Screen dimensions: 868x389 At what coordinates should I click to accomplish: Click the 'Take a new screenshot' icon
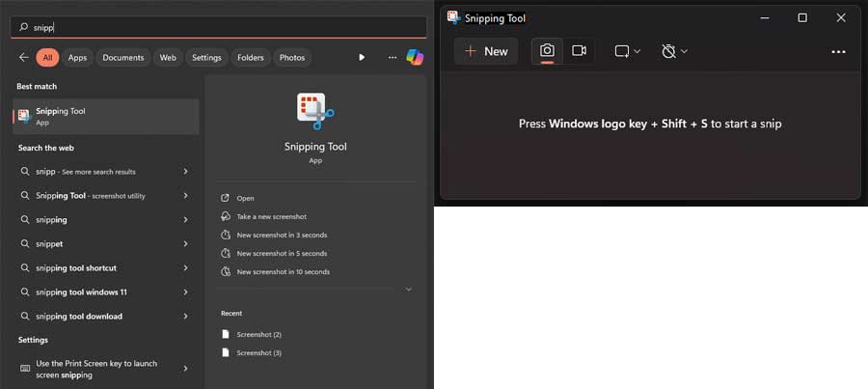225,216
